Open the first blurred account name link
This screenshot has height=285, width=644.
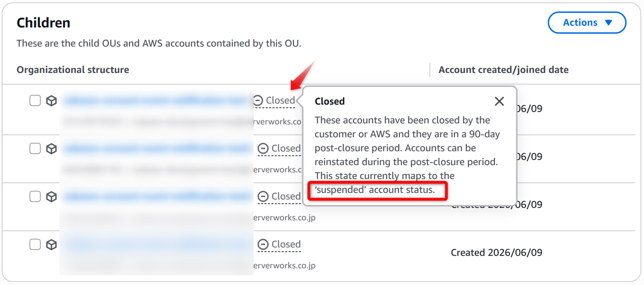(155, 100)
